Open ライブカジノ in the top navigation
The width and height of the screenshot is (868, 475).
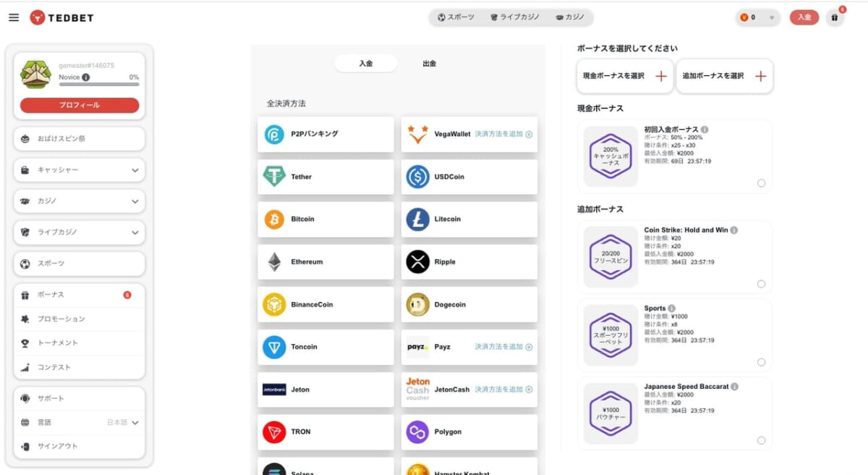[x=514, y=17]
